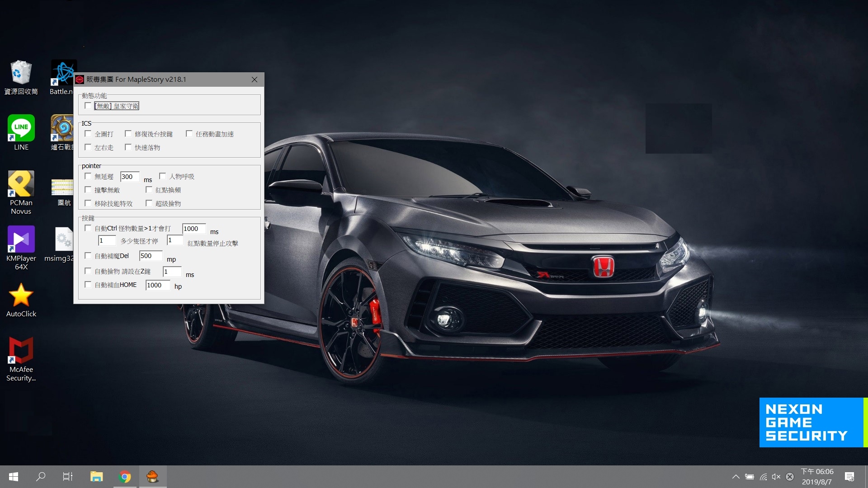This screenshot has width=868, height=488.
Task: Click the Chrome taskbar icon
Action: pos(125,477)
